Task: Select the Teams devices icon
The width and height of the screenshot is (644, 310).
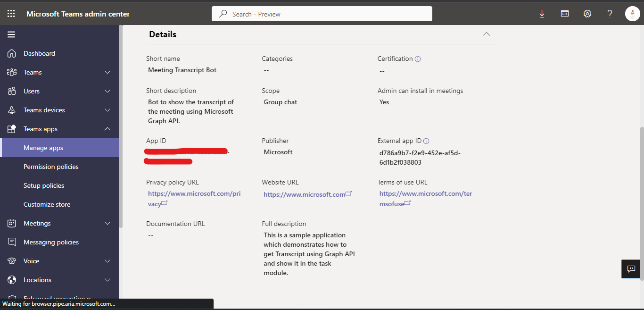Action: (x=10, y=109)
